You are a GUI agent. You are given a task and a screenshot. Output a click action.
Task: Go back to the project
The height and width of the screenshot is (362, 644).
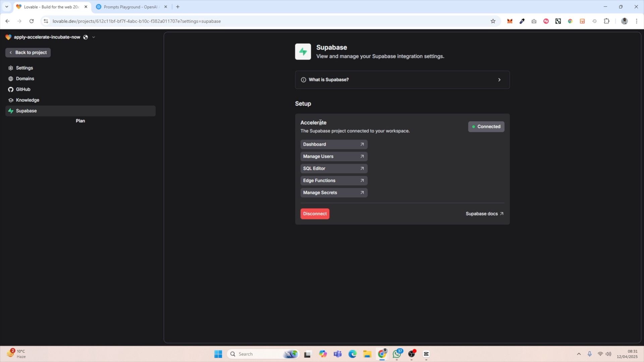click(28, 53)
